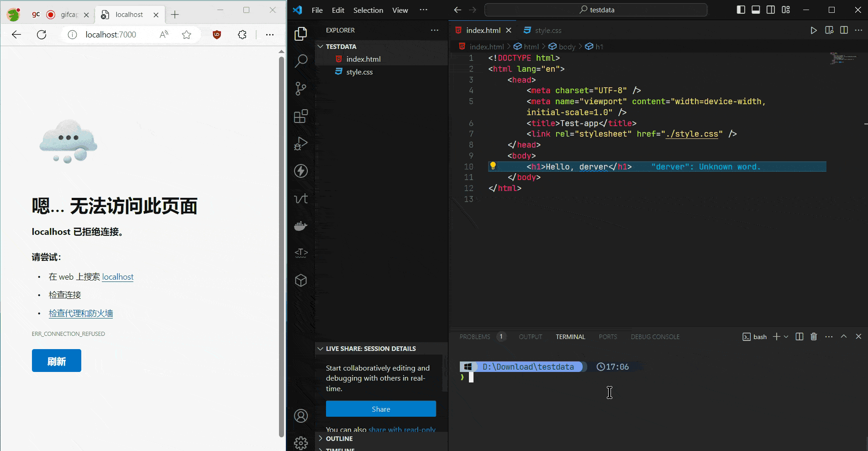Open the Selection menu

[x=368, y=10]
